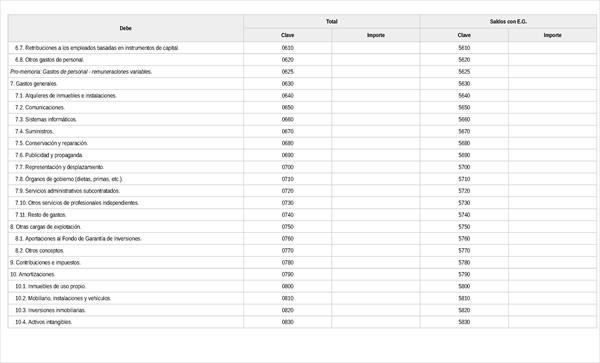This screenshot has height=363, width=600.
Task: Select the E.G. Importe cell for 5830
Action: pos(552,322)
